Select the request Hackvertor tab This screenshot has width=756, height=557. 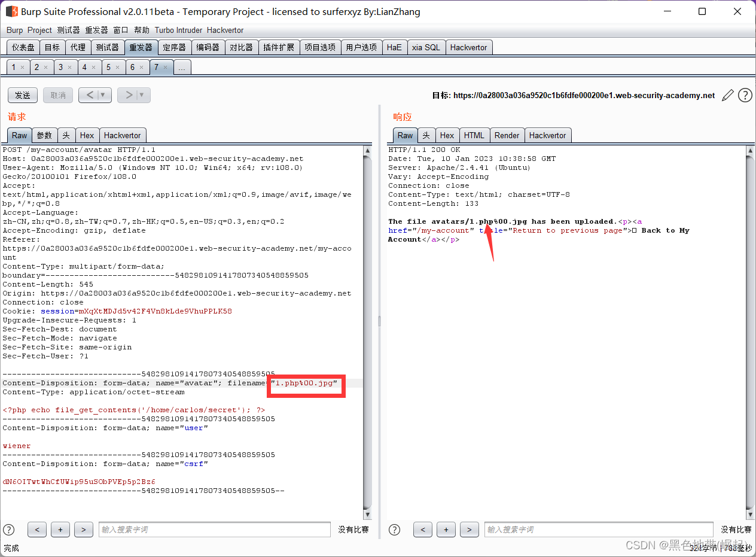tap(122, 135)
